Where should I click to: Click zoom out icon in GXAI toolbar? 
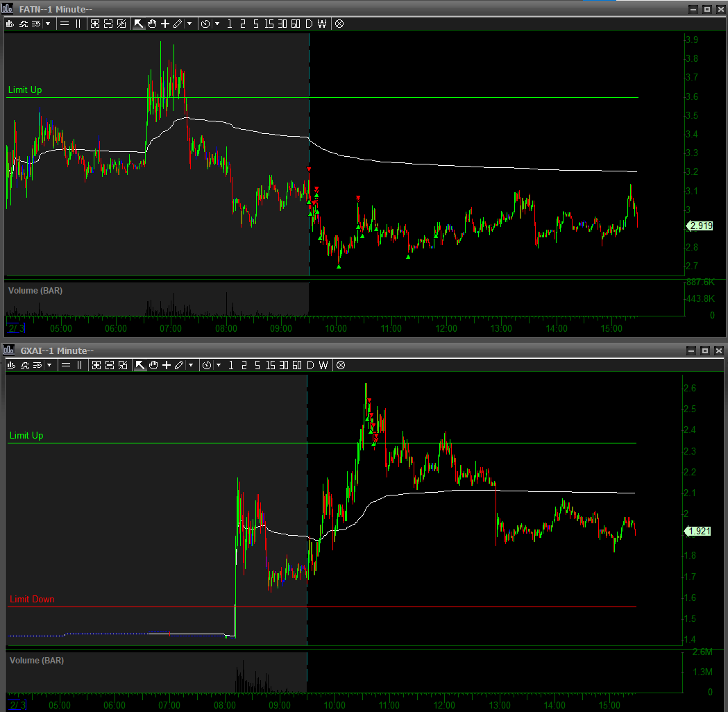[110, 365]
